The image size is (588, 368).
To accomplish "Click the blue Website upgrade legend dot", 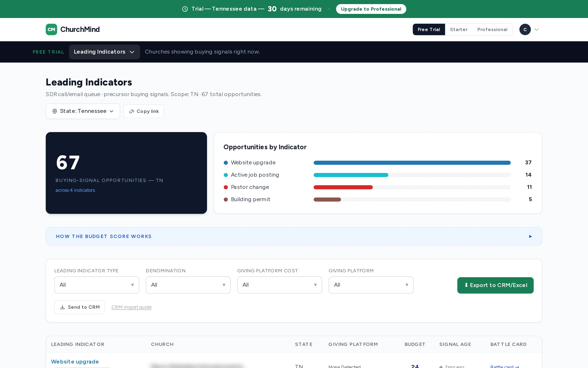I will point(226,163).
